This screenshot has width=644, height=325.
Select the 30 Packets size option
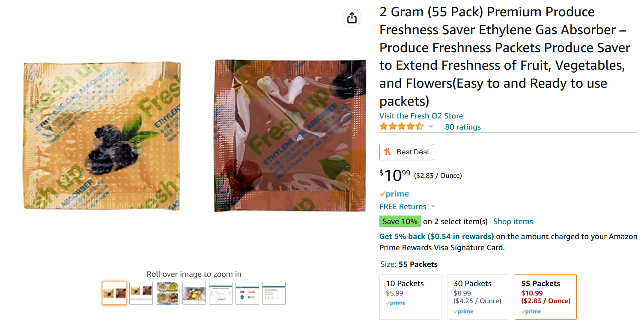[x=478, y=297]
